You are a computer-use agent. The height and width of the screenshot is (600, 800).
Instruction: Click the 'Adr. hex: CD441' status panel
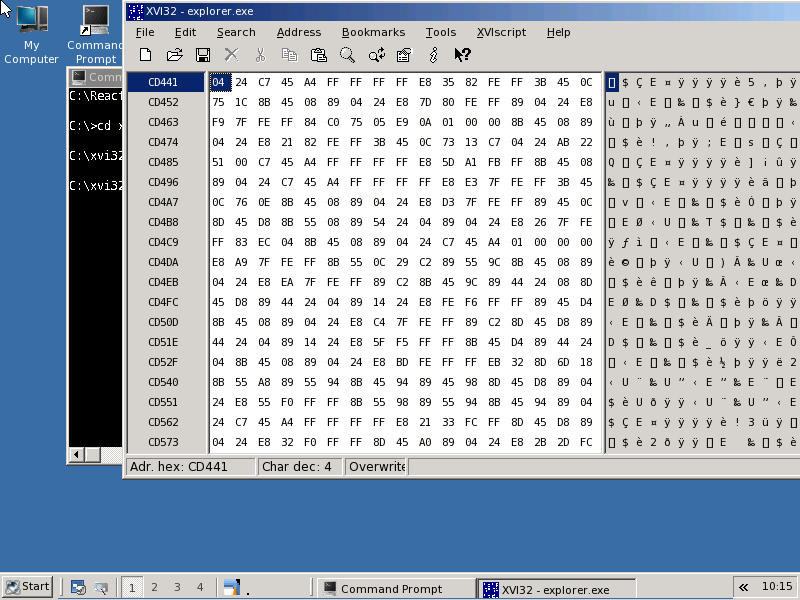pos(191,467)
